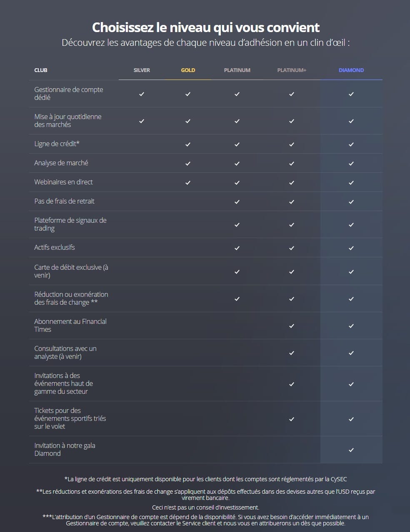The image size is (410, 532).
Task: Select the SILVER tier column header
Action: coord(142,70)
